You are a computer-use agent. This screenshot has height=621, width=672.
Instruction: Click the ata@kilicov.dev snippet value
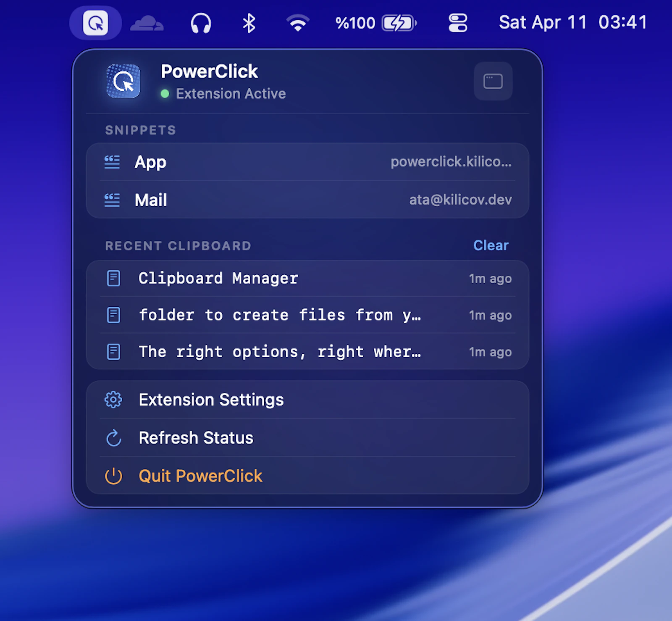click(461, 200)
